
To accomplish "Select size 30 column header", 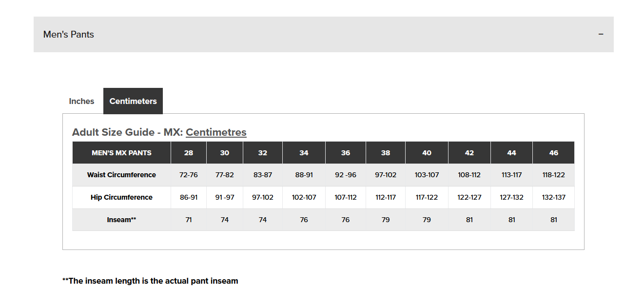I will (225, 153).
